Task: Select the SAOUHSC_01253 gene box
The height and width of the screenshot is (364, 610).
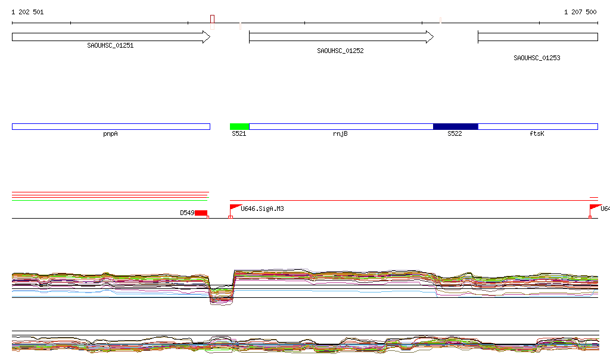Action: pyautogui.click(x=537, y=37)
